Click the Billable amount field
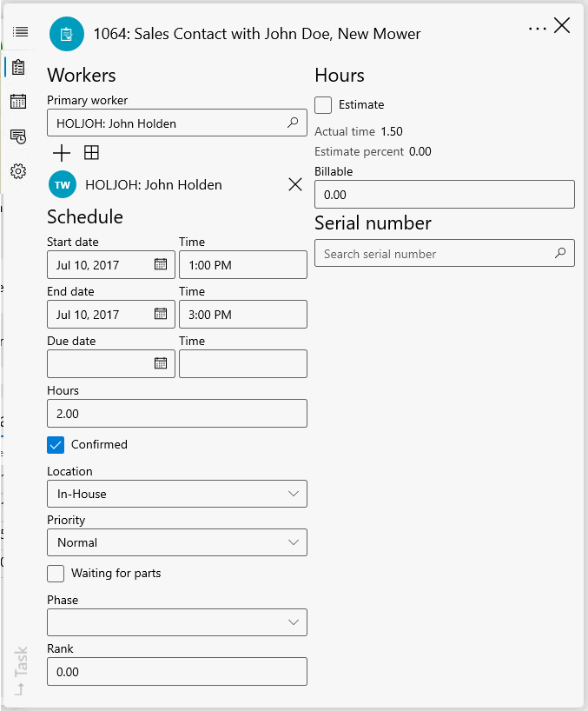The width and height of the screenshot is (588, 711). tap(444, 195)
